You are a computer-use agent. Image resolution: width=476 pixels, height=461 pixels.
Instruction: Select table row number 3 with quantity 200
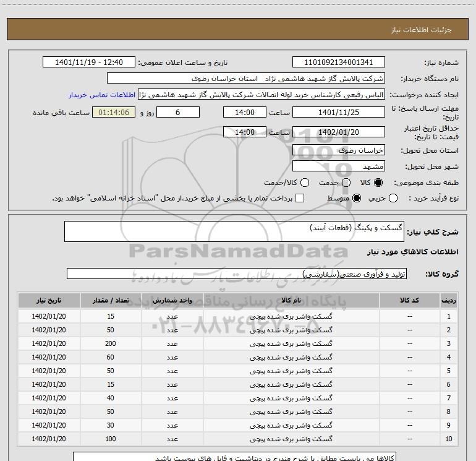click(247, 343)
